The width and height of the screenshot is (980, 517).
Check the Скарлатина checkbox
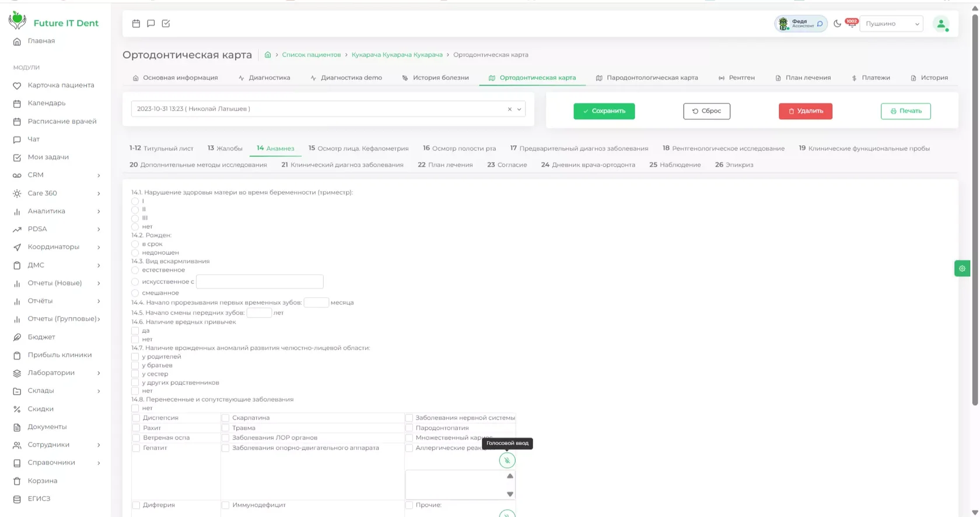[225, 418]
